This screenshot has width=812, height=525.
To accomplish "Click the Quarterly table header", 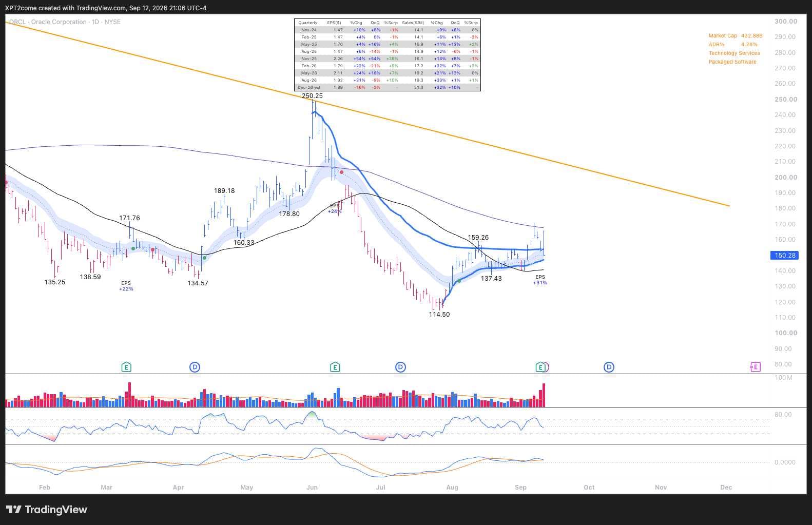I will point(308,23).
